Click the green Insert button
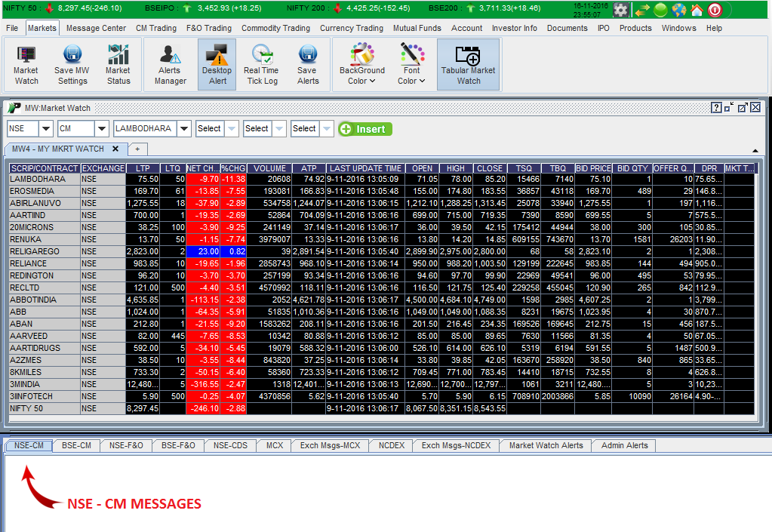This screenshot has height=532, width=772. (364, 128)
